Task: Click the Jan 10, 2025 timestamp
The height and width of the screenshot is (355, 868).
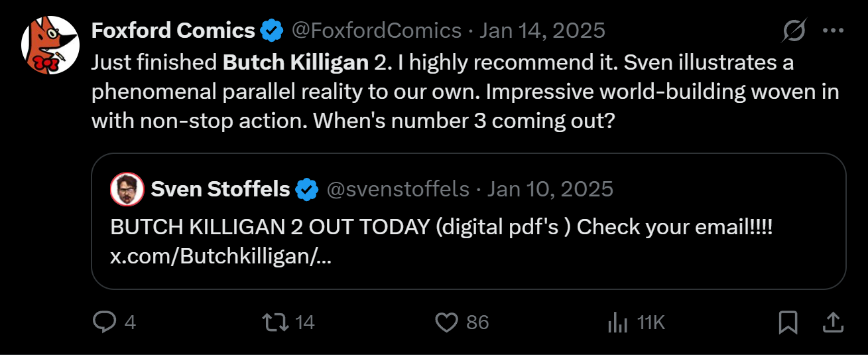Action: point(550,189)
